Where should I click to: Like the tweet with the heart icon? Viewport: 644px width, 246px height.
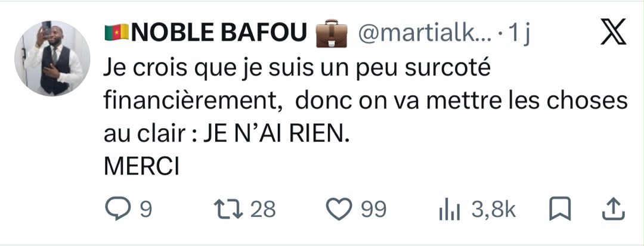click(339, 209)
